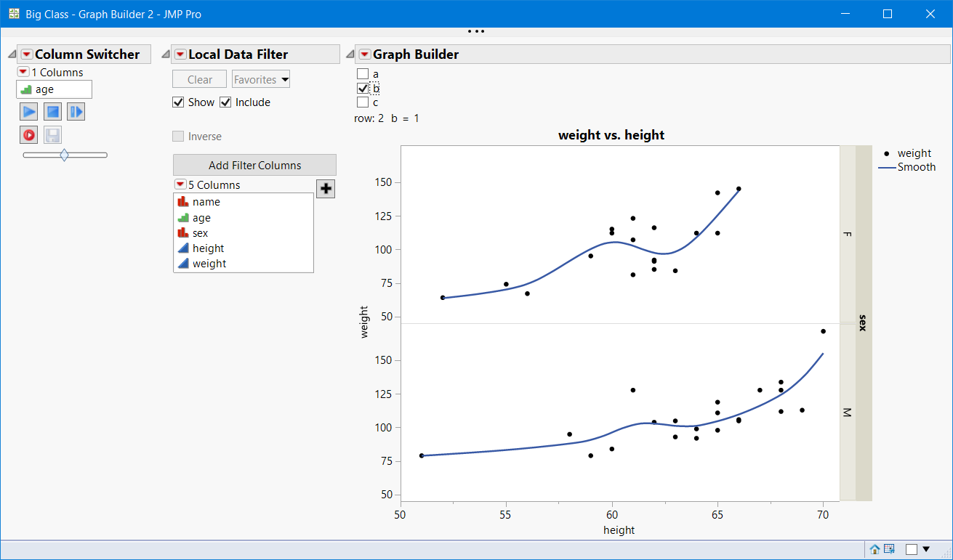Uncheck the b checkbox in Graph Builder

coord(361,88)
